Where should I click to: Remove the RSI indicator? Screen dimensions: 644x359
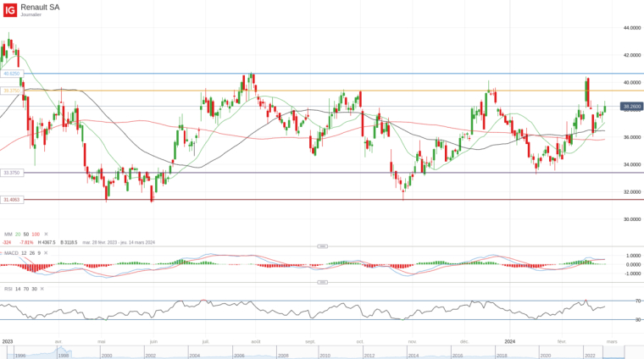point(42,289)
